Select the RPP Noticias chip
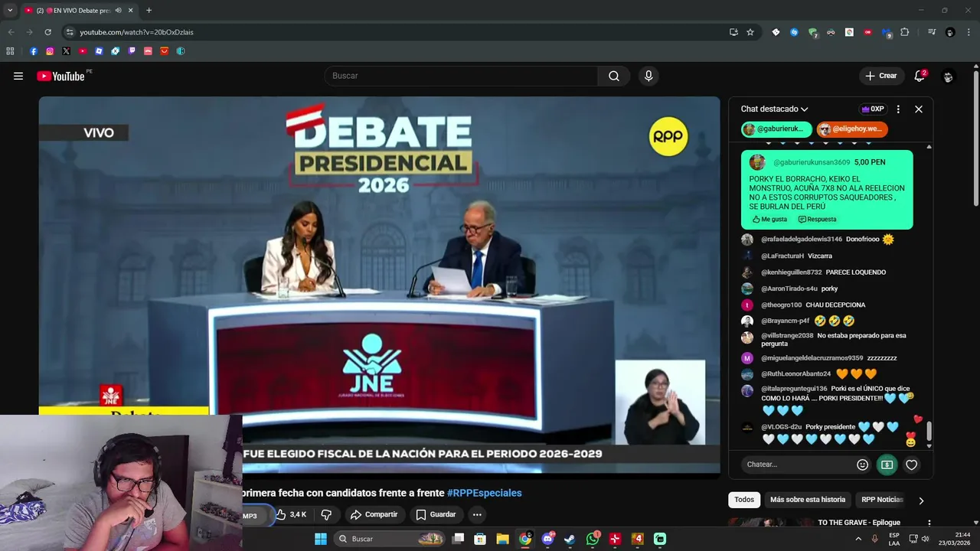Viewport: 980px width, 551px height. (x=882, y=500)
